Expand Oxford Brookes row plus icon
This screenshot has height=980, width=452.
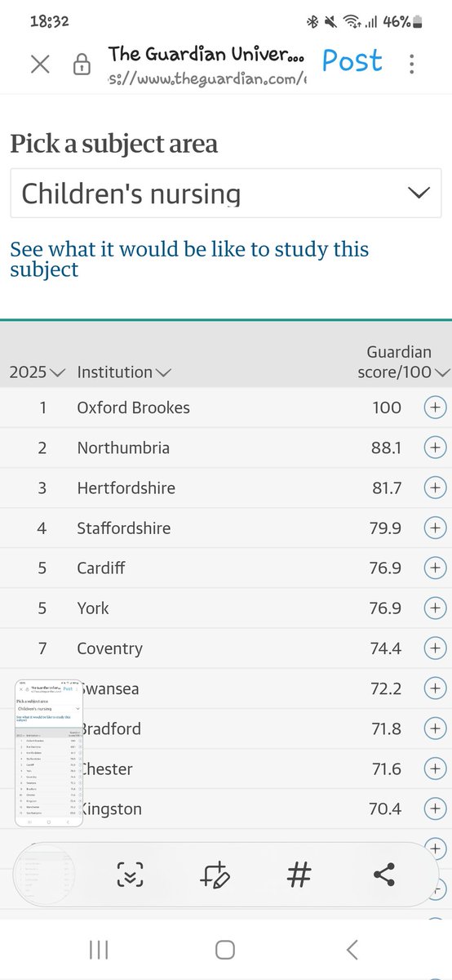click(x=436, y=408)
